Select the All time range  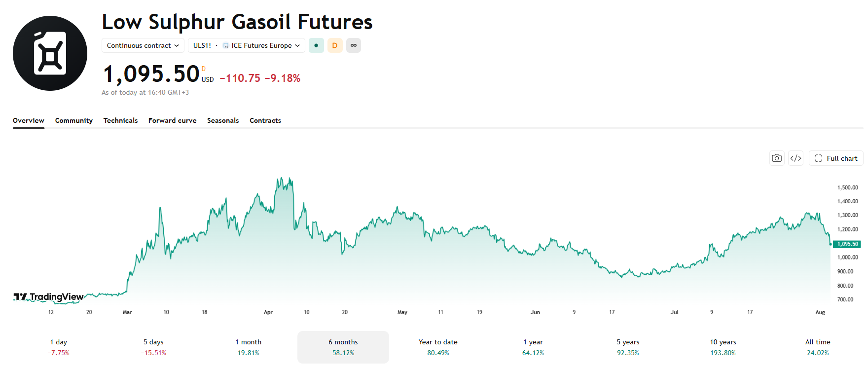point(818,347)
